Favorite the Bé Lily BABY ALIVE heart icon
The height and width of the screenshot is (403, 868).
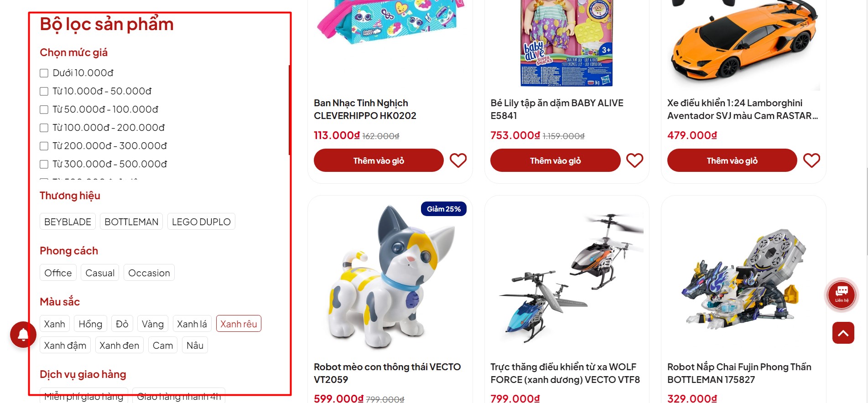[634, 160]
